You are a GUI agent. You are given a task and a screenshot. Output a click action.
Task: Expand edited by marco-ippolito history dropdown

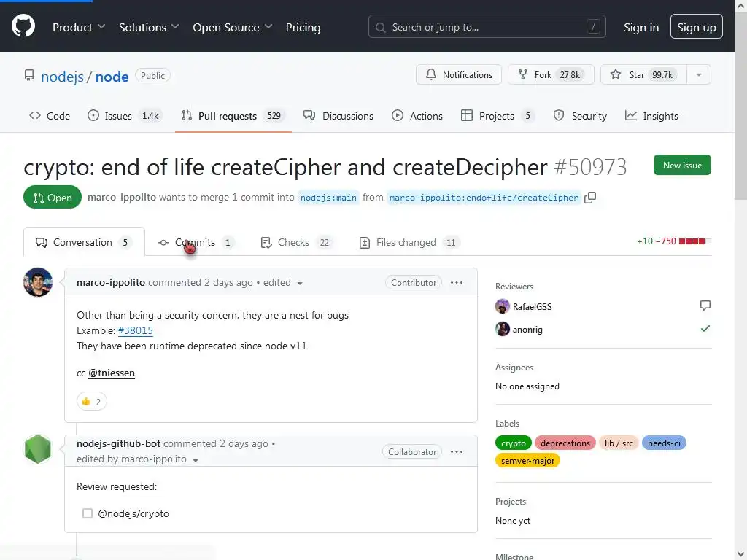196,460
